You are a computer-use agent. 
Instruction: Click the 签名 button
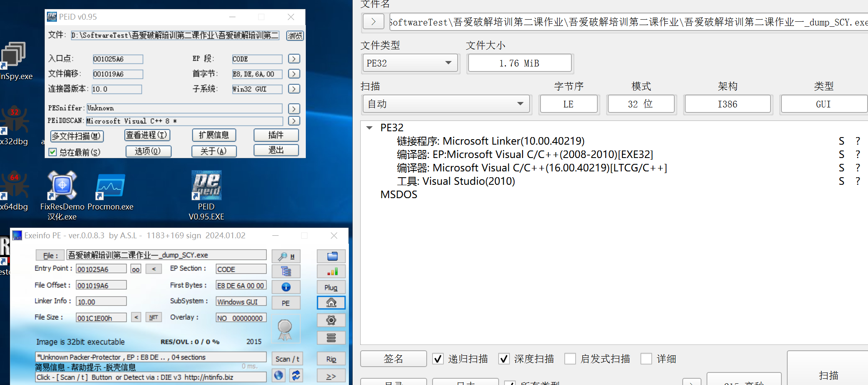pyautogui.click(x=394, y=359)
